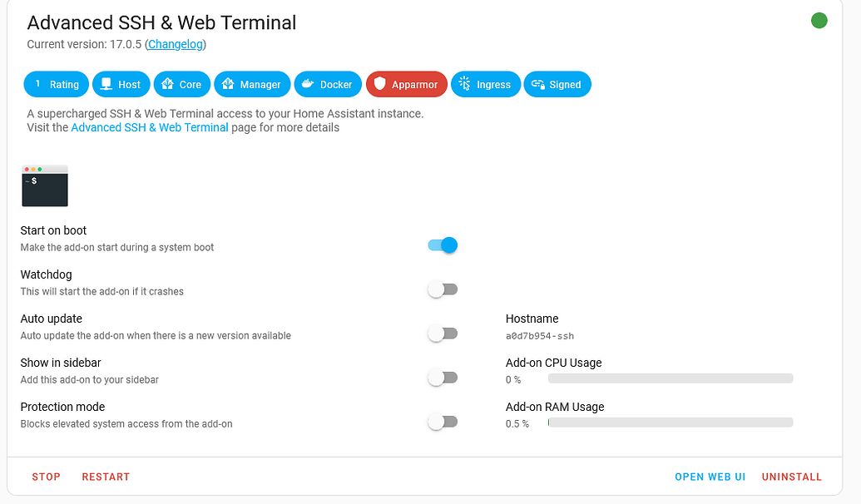The image size is (861, 504).
Task: Click the "0.5 %" RAM value
Action: tap(517, 424)
